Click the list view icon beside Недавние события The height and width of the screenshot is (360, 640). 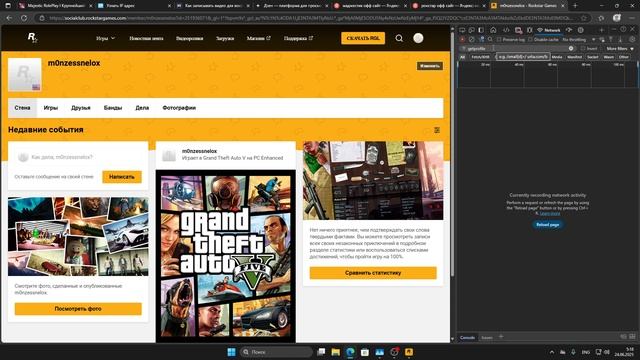click(x=437, y=130)
